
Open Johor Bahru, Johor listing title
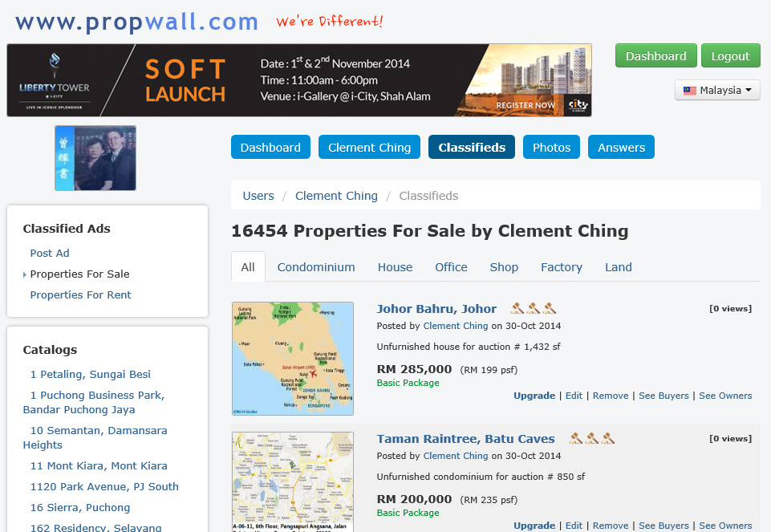(x=436, y=309)
